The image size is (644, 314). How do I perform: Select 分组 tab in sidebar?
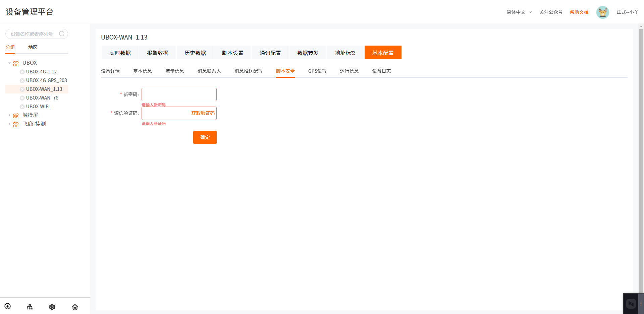click(10, 47)
